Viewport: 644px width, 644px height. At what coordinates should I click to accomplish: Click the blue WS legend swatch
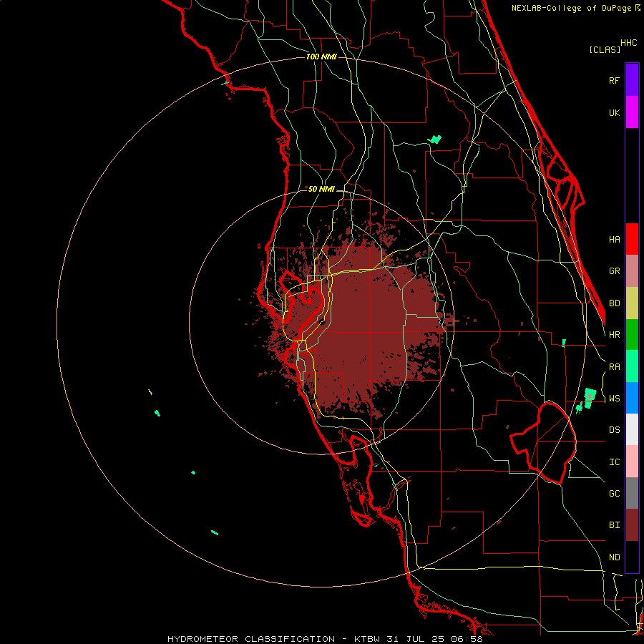pos(632,398)
